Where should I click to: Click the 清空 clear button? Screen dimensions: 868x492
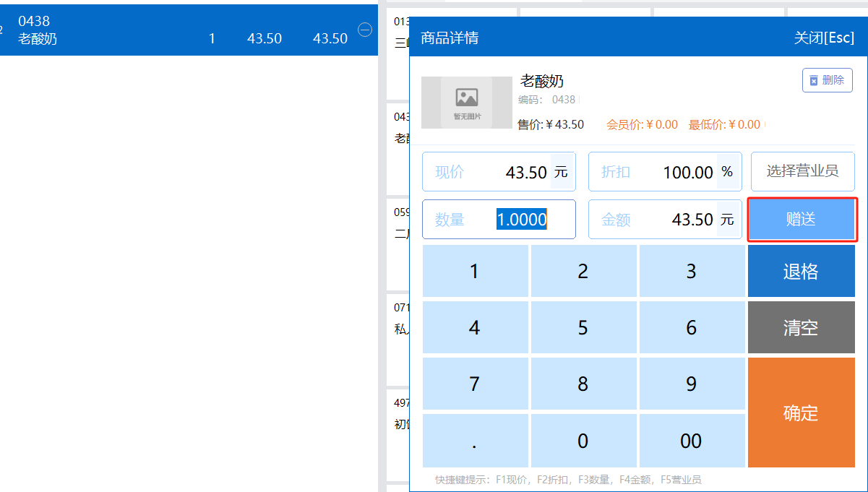802,327
